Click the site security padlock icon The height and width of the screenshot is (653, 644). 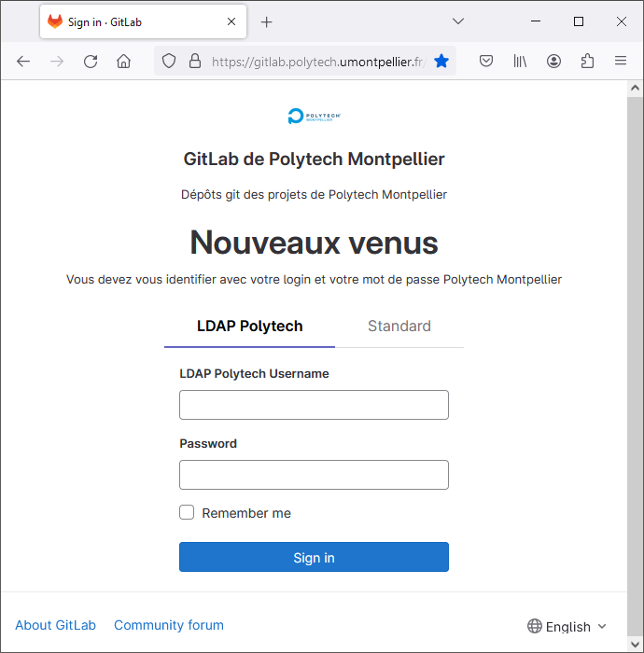tap(195, 62)
